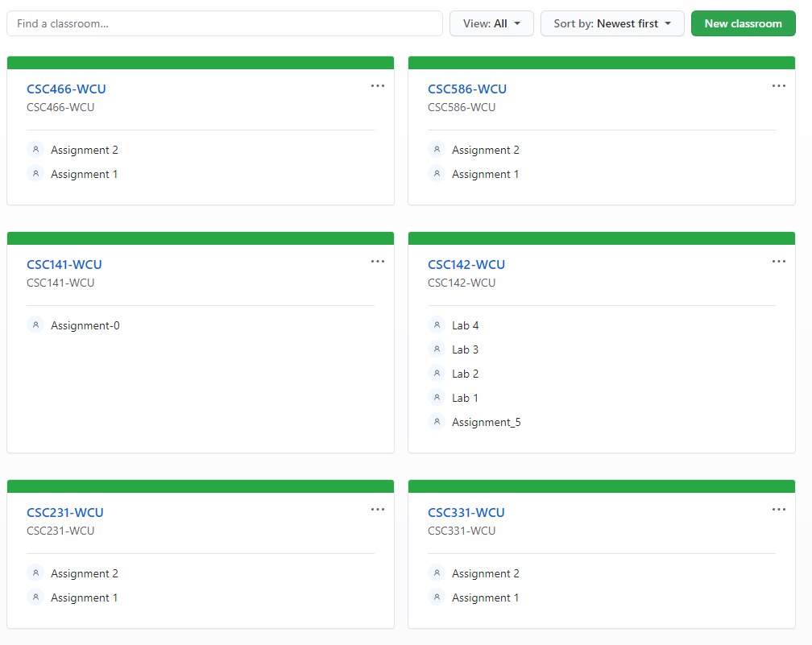Click person icon beside Assignment_5

click(x=437, y=421)
